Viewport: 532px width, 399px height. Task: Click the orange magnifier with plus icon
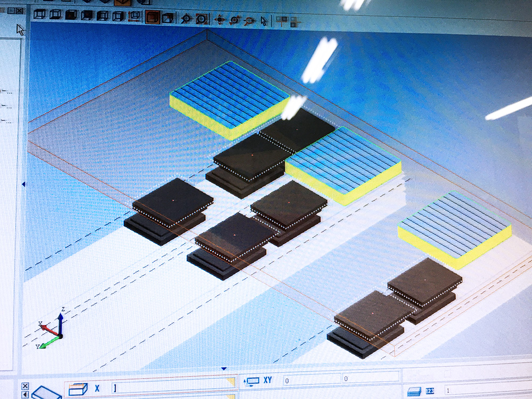pyautogui.click(x=250, y=21)
